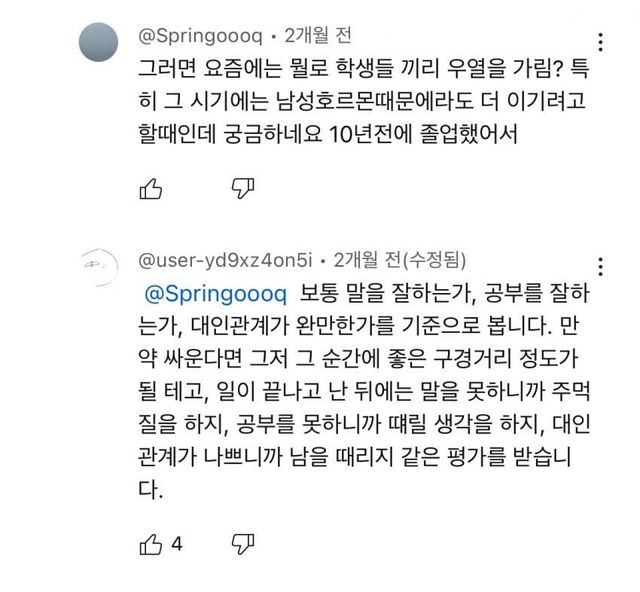Like the reply by @user-yd9xz4on5i
The height and width of the screenshot is (592, 640).
pos(150,544)
